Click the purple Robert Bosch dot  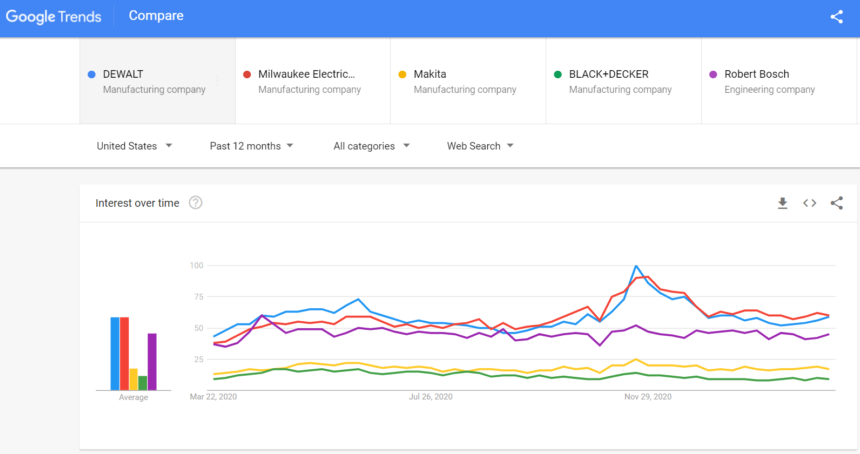[713, 74]
